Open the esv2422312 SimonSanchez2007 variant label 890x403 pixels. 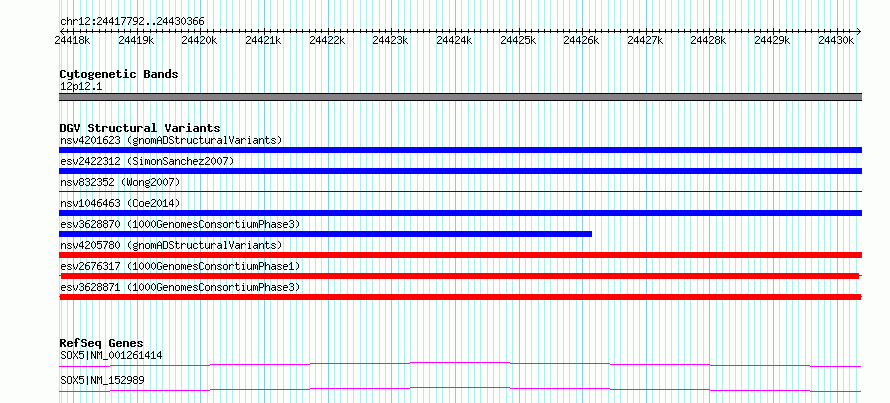tap(147, 161)
